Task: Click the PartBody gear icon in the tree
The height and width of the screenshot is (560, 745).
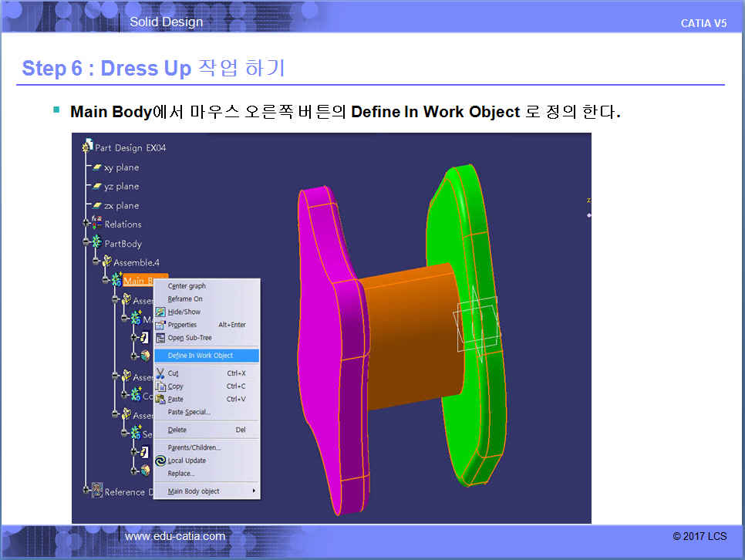Action: (x=96, y=243)
